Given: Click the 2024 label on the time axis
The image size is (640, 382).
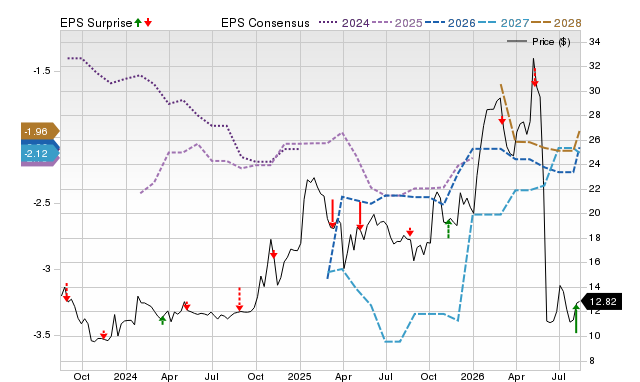Looking at the screenshot, I should tap(126, 376).
